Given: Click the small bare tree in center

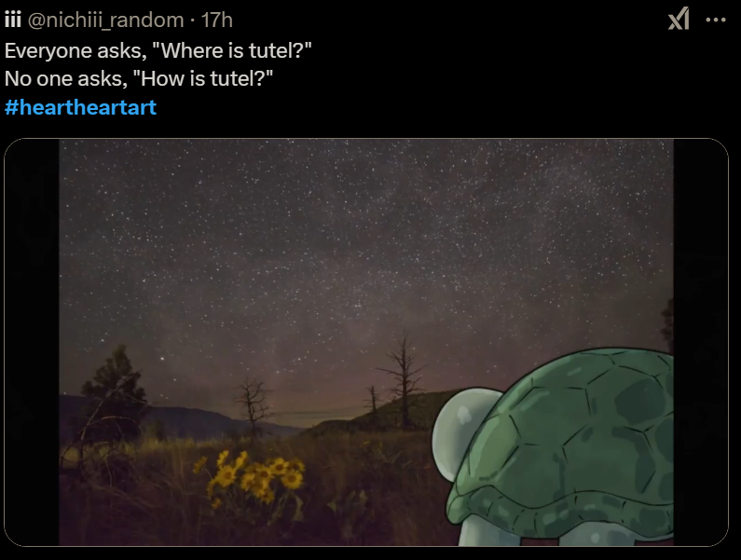Looking at the screenshot, I should coord(253,406).
